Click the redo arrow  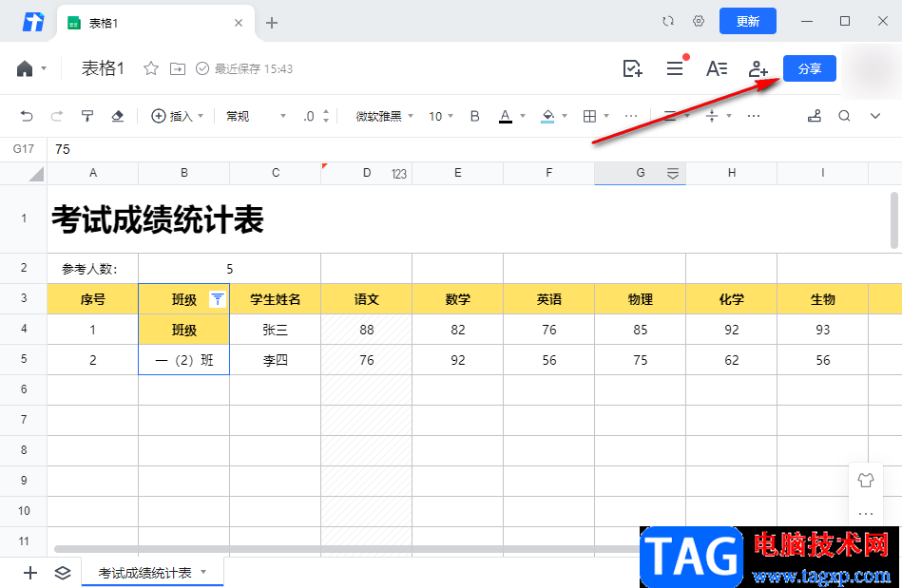click(x=56, y=116)
